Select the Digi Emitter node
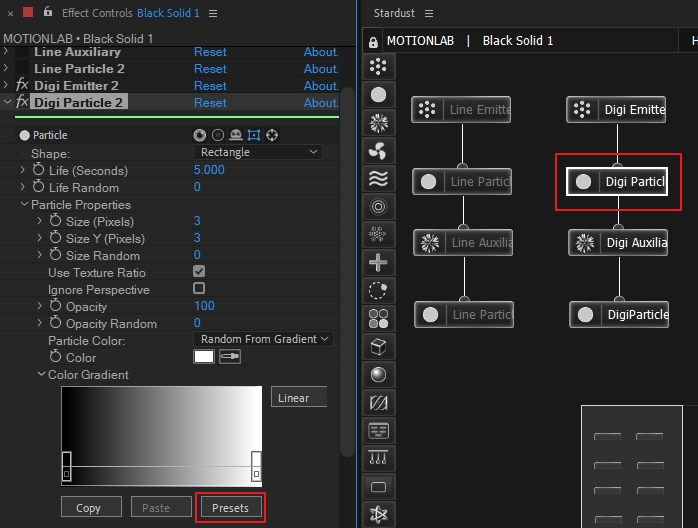Viewport: 698px width, 528px height. (616, 109)
